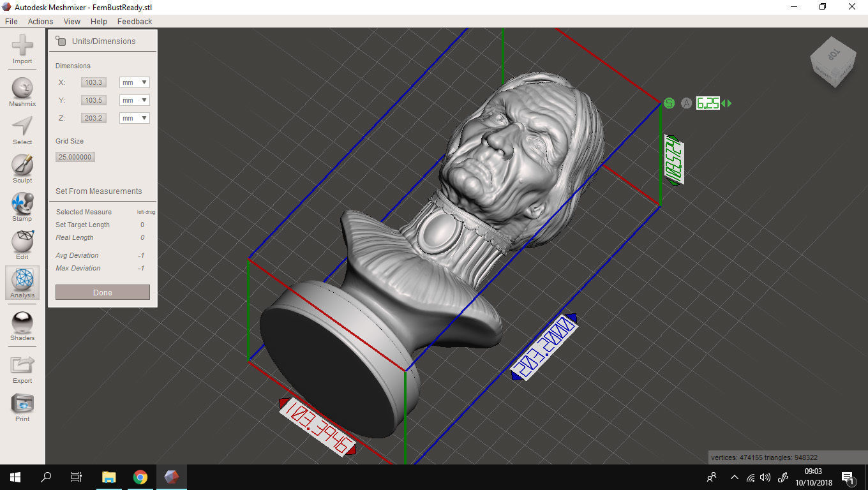Click the taskbar search icon

tap(46, 477)
